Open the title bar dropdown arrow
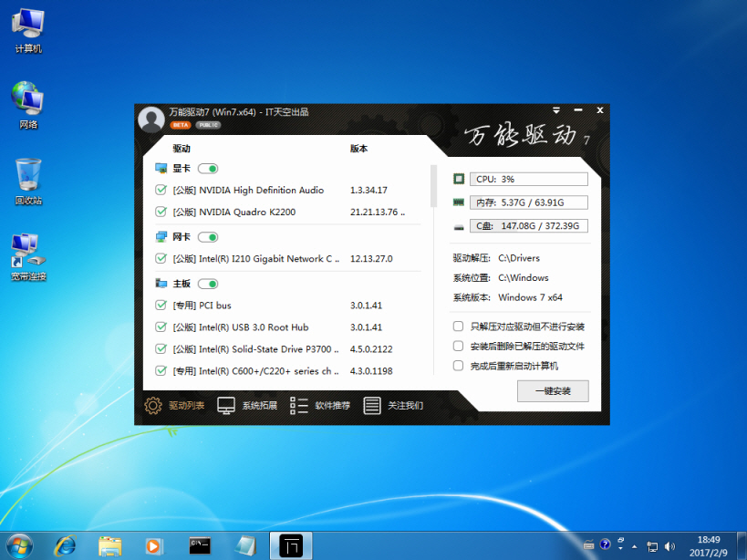This screenshot has width=747, height=560. [554, 109]
